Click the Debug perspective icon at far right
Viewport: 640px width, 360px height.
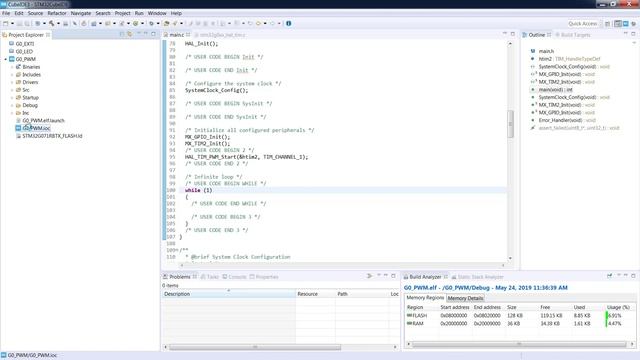click(x=633, y=24)
